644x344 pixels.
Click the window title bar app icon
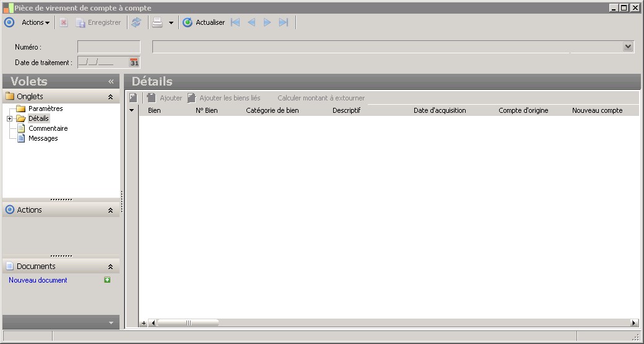(8, 8)
